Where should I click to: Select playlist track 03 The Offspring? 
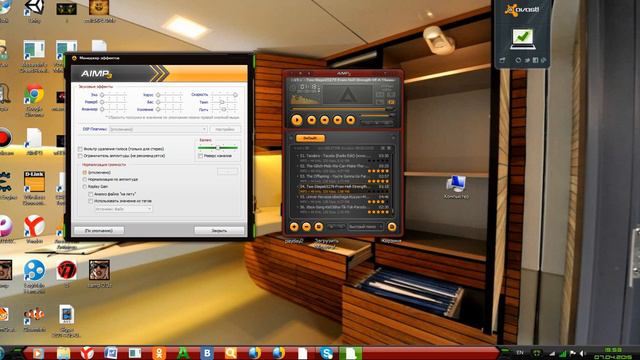pos(343,178)
